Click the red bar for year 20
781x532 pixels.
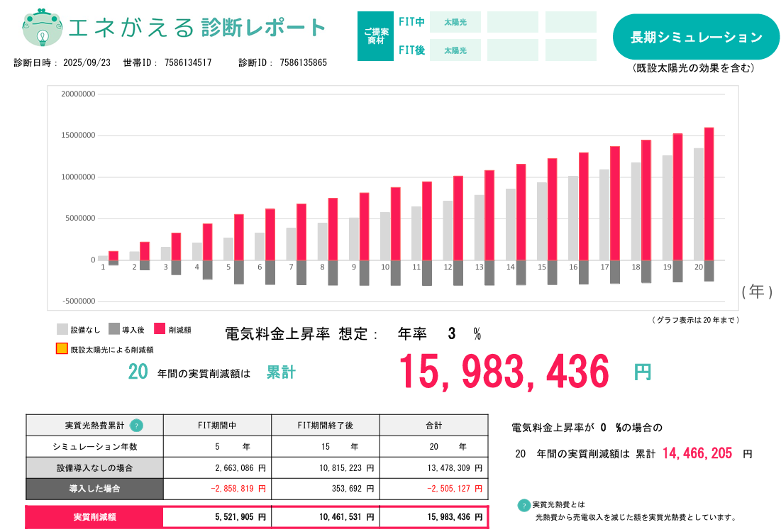click(x=709, y=193)
